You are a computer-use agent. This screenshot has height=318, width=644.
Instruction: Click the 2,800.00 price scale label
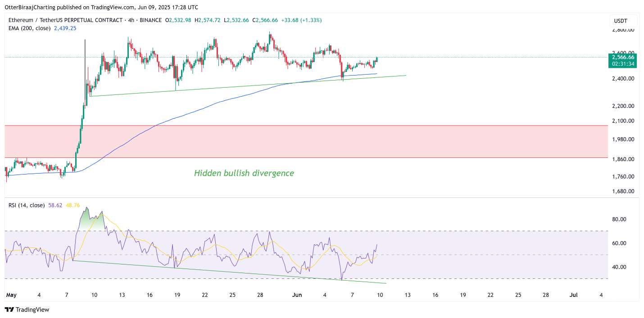click(622, 29)
